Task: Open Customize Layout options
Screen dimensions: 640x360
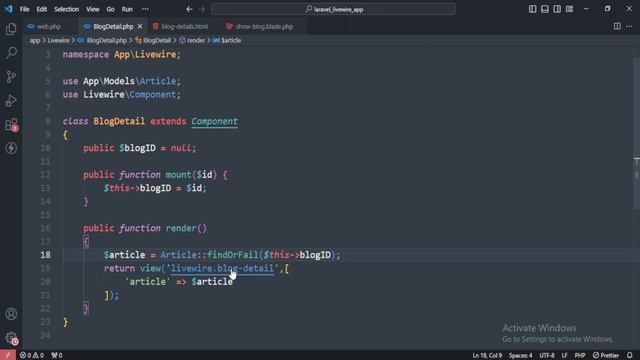Action: click(569, 9)
